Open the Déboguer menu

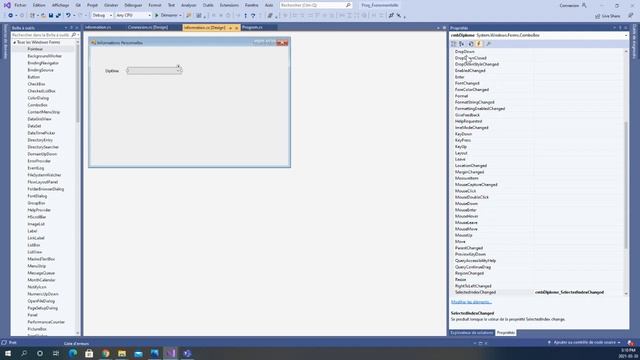pos(133,5)
